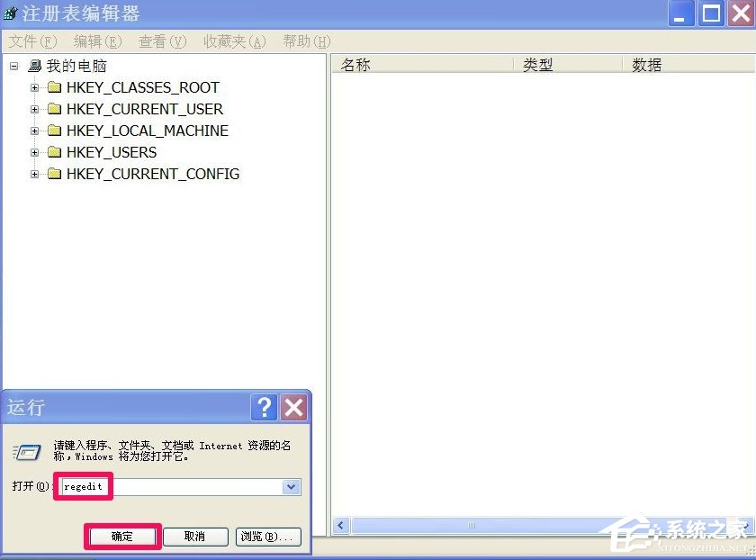Click the program icon inside the 运行 dialog

[x=28, y=452]
